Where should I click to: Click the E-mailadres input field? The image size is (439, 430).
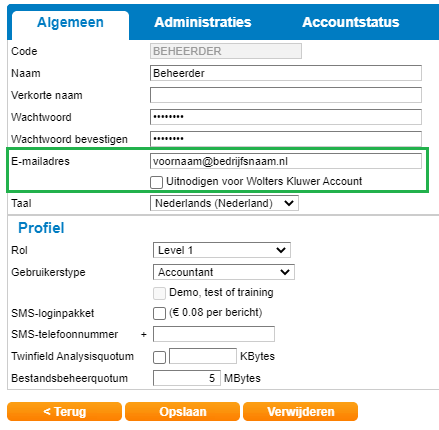(286, 161)
